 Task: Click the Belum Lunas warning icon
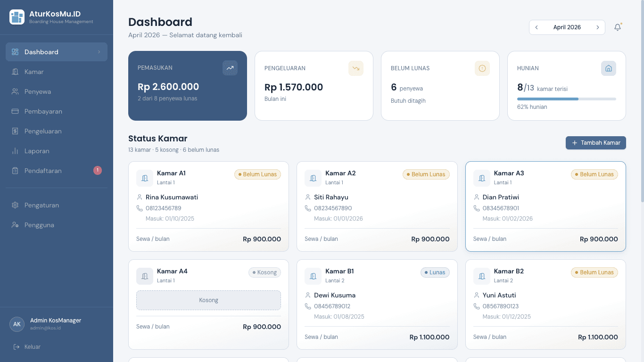(482, 68)
